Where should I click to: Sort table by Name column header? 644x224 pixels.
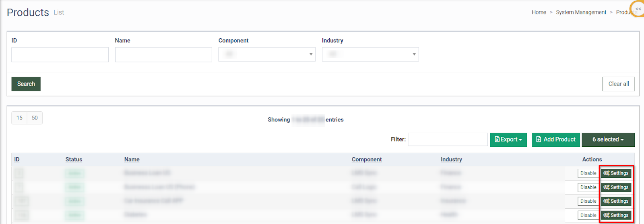[x=132, y=160]
